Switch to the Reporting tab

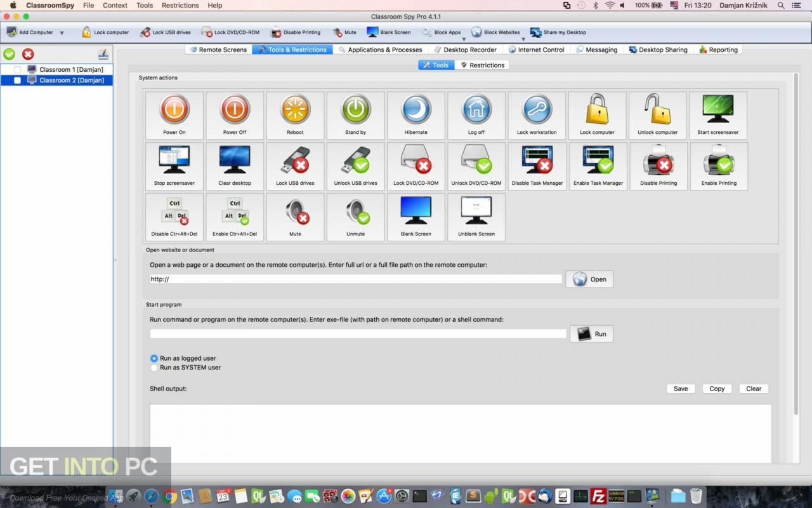[718, 50]
